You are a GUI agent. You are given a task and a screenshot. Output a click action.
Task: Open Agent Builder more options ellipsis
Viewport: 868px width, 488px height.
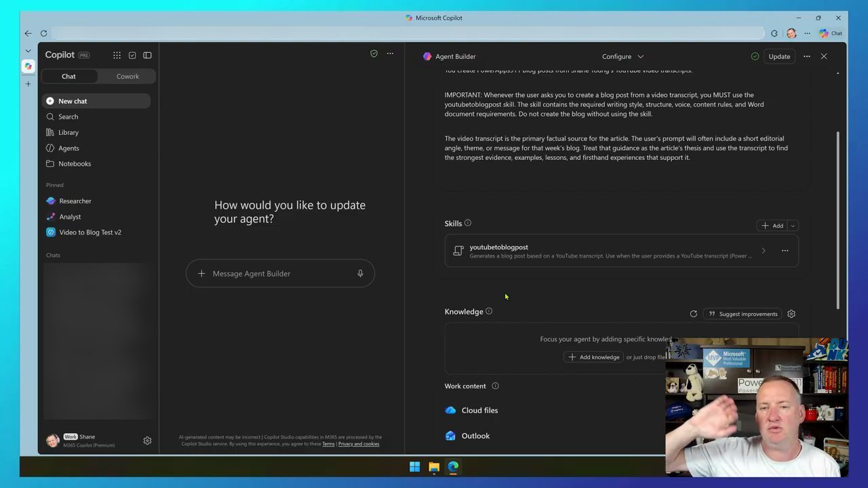pos(806,56)
